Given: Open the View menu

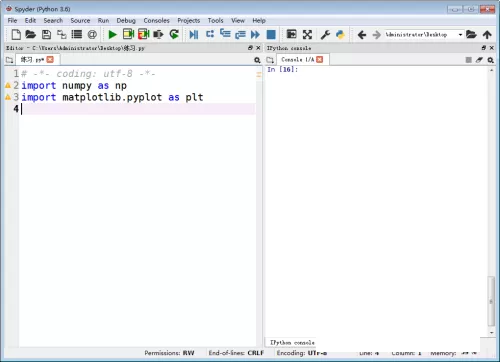Looking at the screenshot, I should 238,21.
